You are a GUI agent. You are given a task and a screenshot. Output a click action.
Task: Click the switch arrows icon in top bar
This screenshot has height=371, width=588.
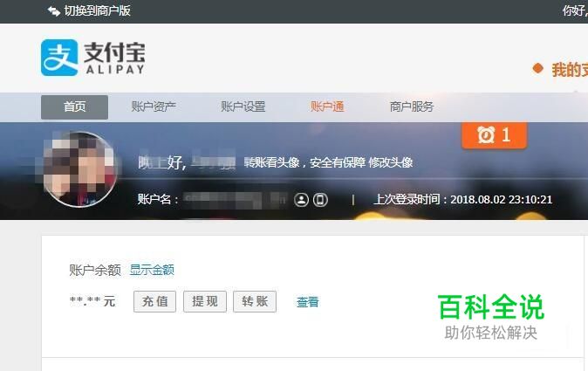[x=54, y=11]
